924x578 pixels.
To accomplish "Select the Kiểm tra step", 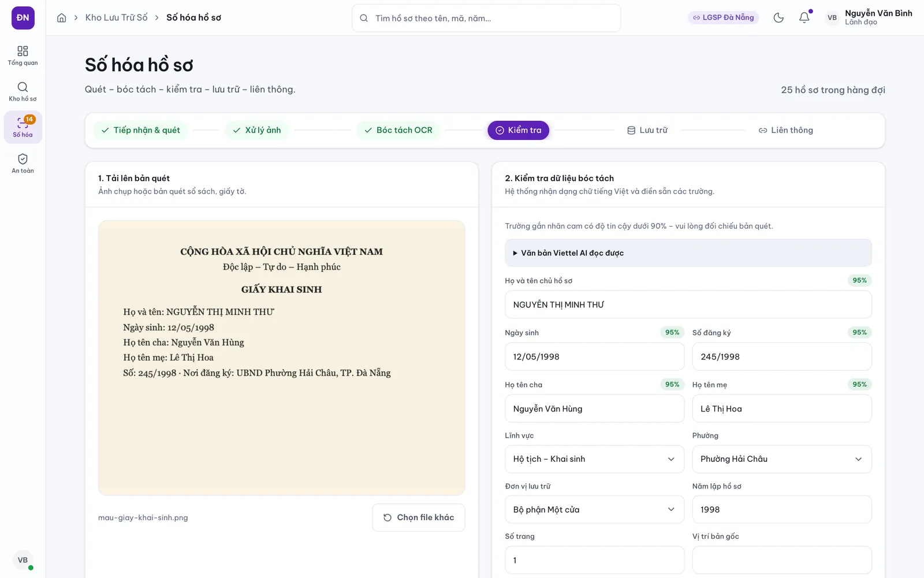I will (x=519, y=130).
